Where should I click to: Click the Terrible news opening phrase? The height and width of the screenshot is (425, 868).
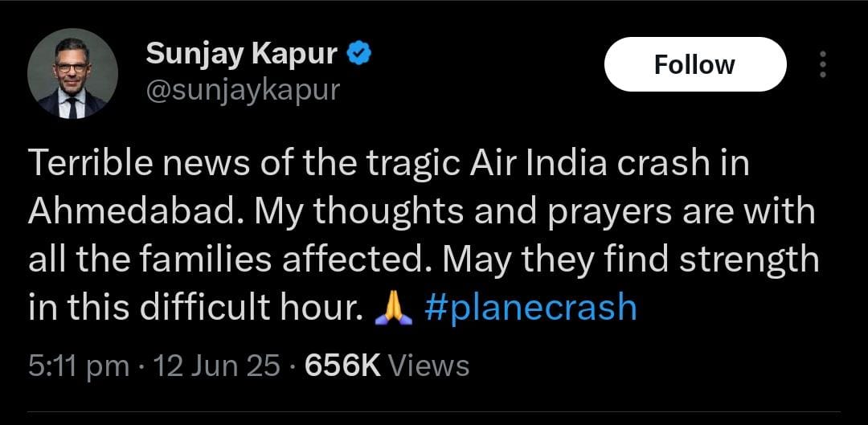[x=138, y=165]
